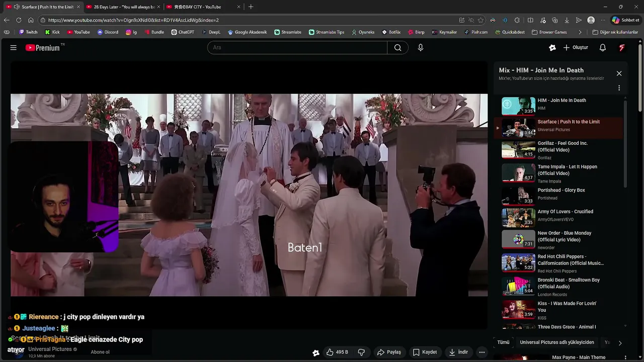The image size is (644, 362).
Task: Open Copilot Sohbet et button
Action: pyautogui.click(x=626, y=20)
